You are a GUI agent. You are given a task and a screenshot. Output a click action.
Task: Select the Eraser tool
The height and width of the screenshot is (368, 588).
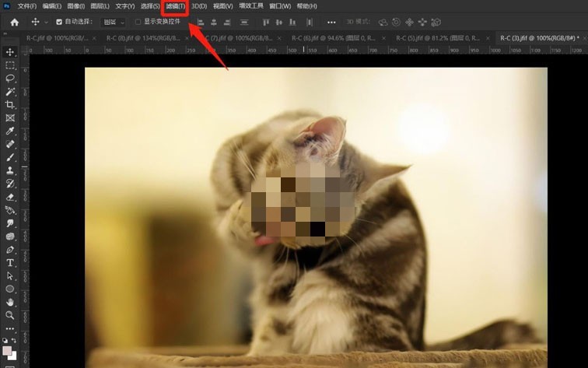click(10, 197)
